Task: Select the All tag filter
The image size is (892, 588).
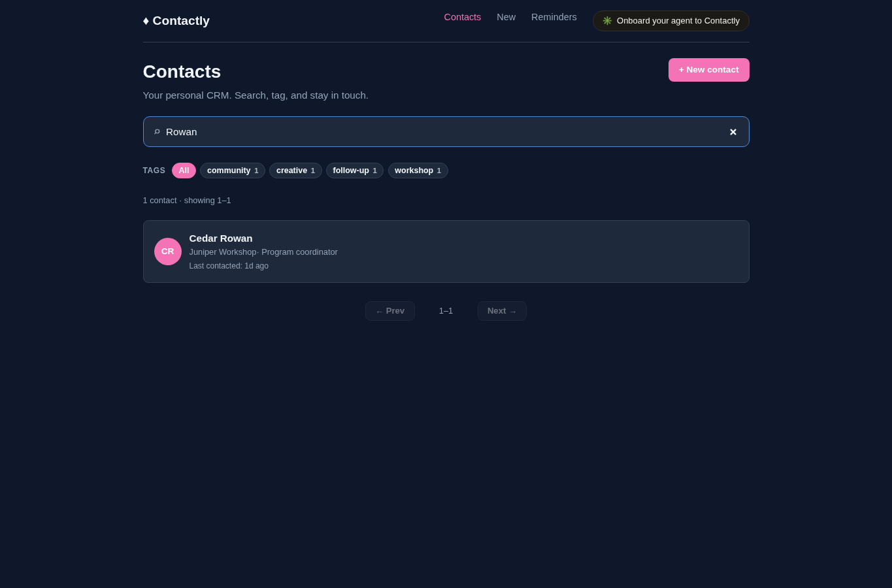Action: coord(184,171)
